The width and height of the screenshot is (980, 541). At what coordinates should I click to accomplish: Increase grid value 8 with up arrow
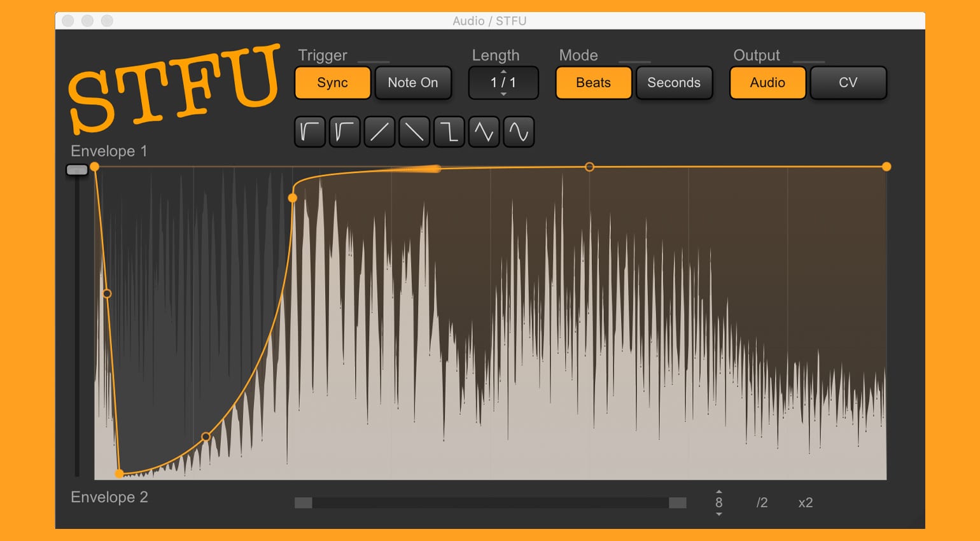coord(719,492)
